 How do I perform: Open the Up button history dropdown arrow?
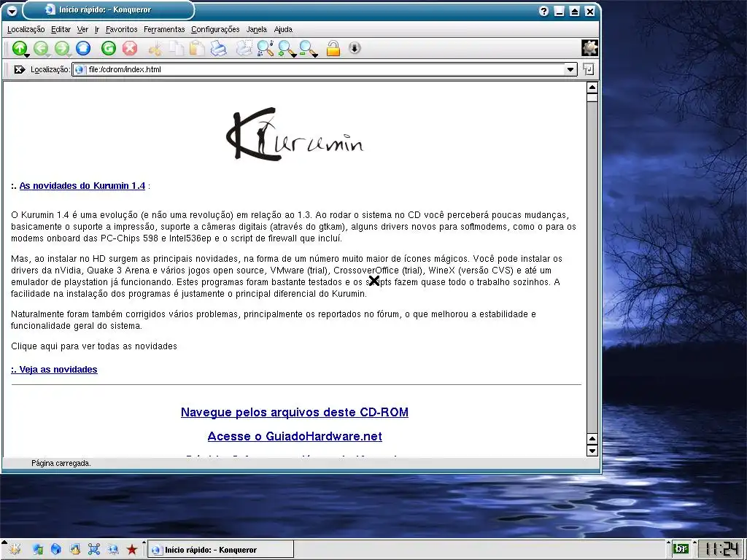(27, 55)
